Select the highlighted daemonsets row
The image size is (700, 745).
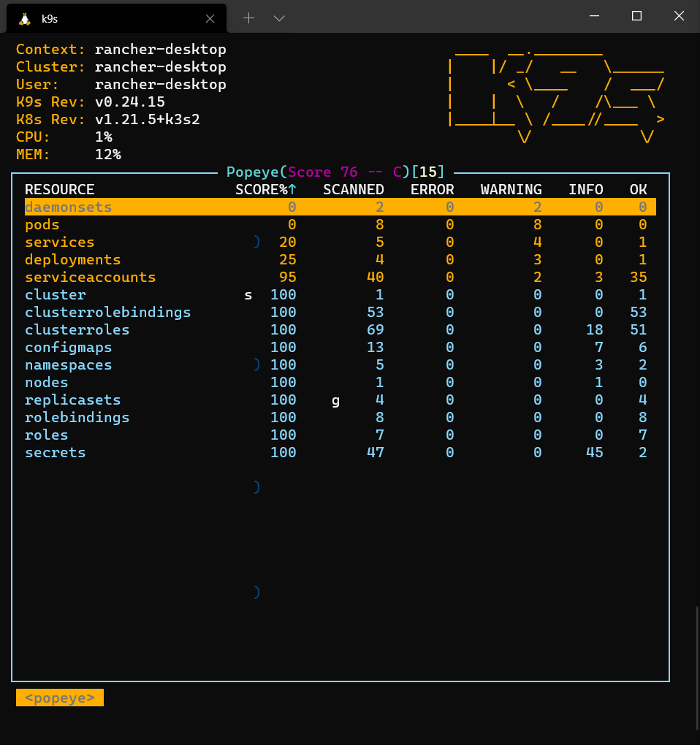pos(69,207)
